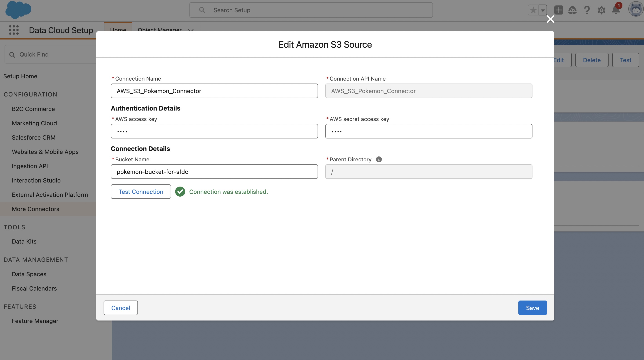Image resolution: width=644 pixels, height=360 pixels.
Task: Open Feature Manager under Features
Action: pos(35,321)
